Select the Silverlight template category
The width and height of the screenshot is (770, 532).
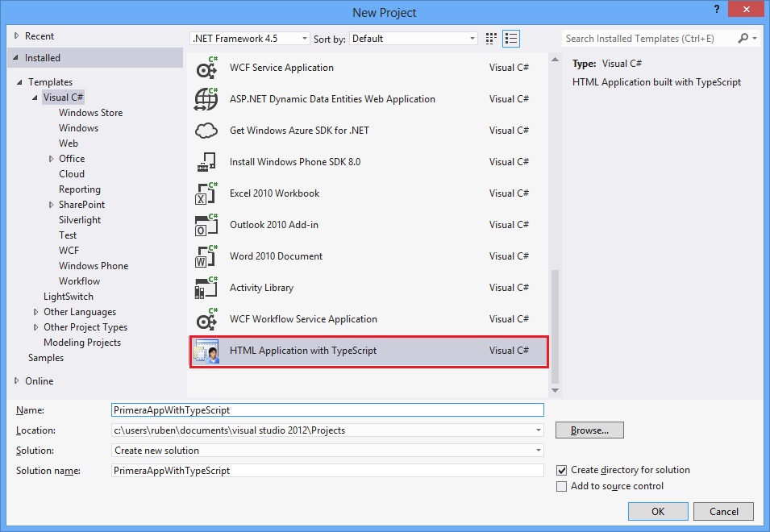(80, 220)
